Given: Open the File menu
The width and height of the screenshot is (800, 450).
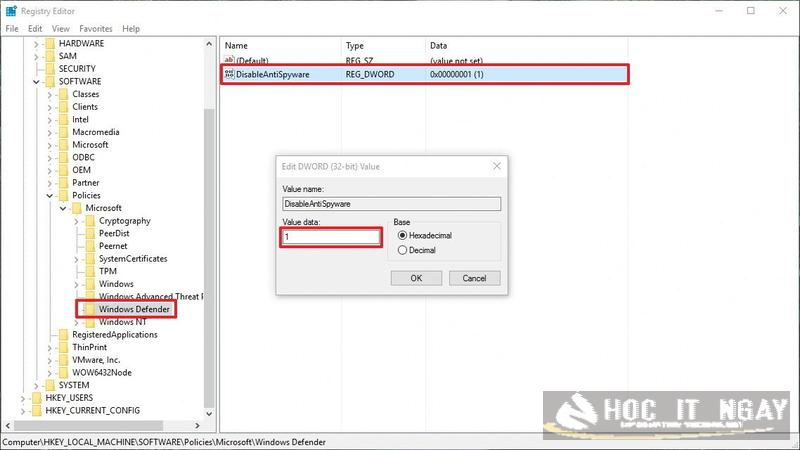Looking at the screenshot, I should tap(12, 29).
